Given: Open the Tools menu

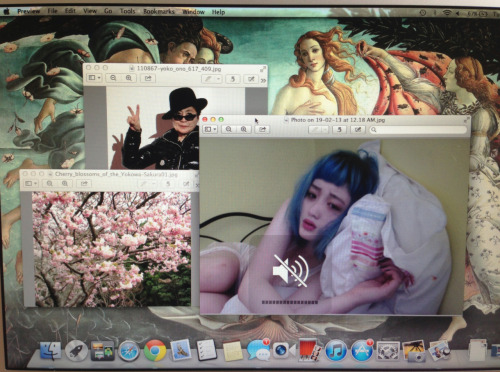Looking at the screenshot, I should coord(127,11).
